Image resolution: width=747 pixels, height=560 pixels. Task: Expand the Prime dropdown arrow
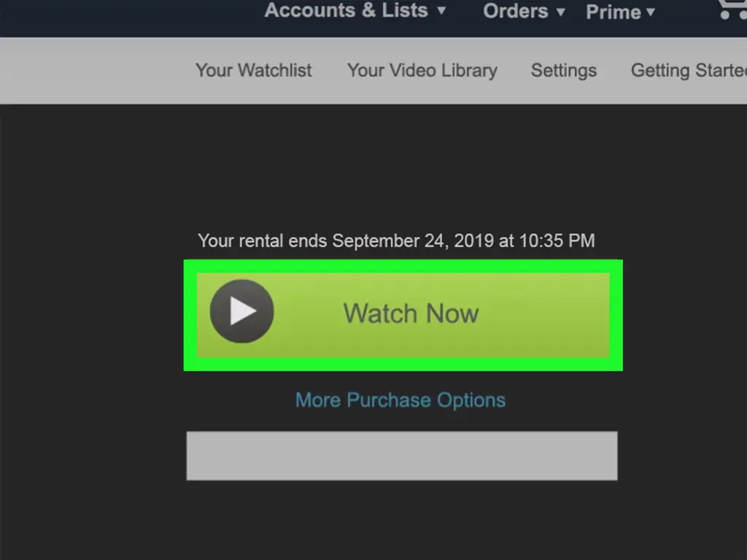[651, 12]
